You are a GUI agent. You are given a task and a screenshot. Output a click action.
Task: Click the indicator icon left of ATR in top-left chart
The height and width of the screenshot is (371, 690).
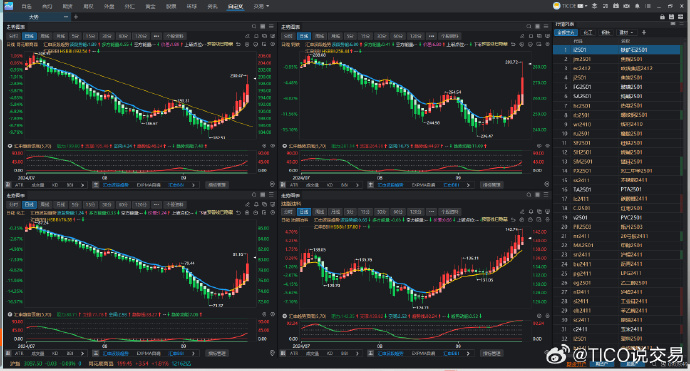(x=8, y=185)
